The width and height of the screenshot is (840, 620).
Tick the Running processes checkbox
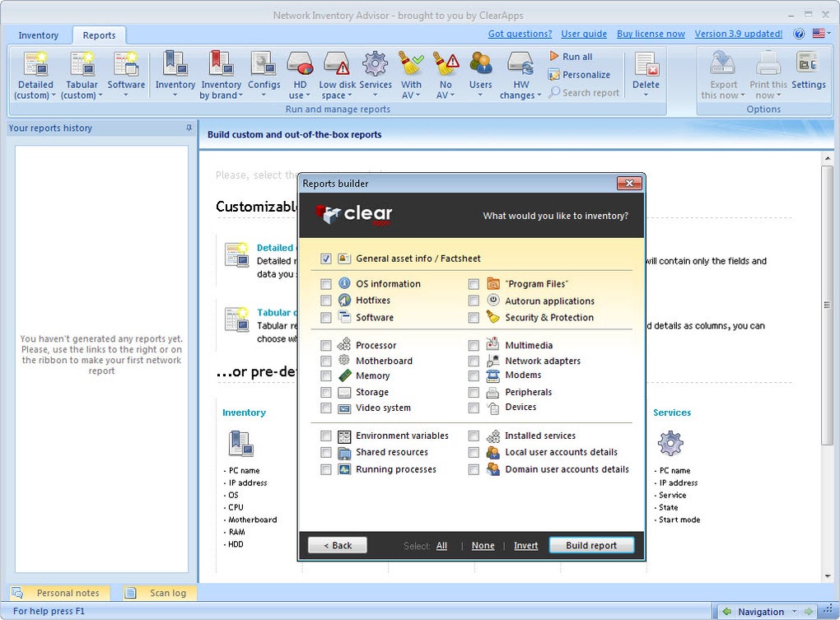pyautogui.click(x=326, y=469)
